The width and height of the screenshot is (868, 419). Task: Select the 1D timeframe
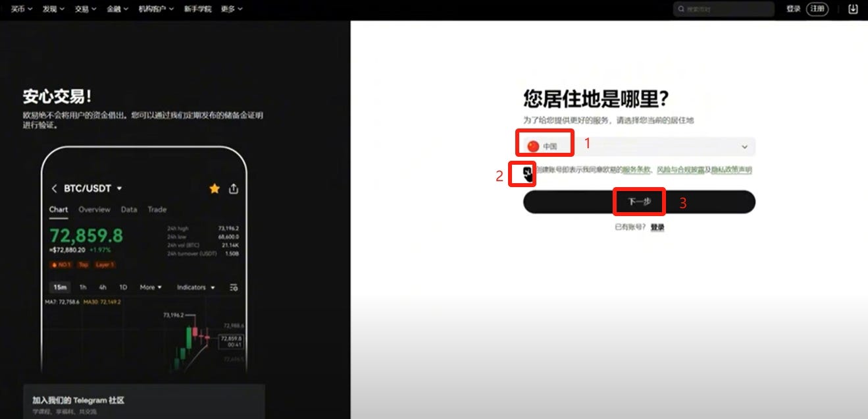pyautogui.click(x=123, y=287)
